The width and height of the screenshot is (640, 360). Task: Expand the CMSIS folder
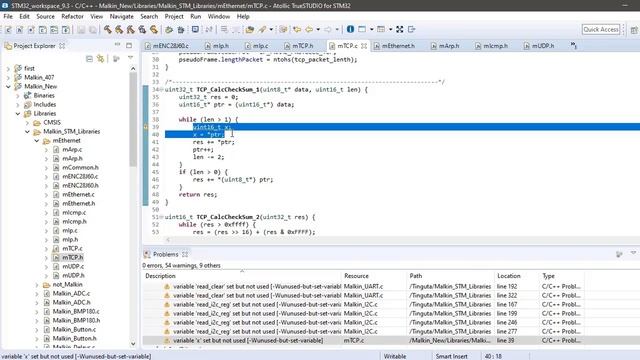tap(27, 122)
